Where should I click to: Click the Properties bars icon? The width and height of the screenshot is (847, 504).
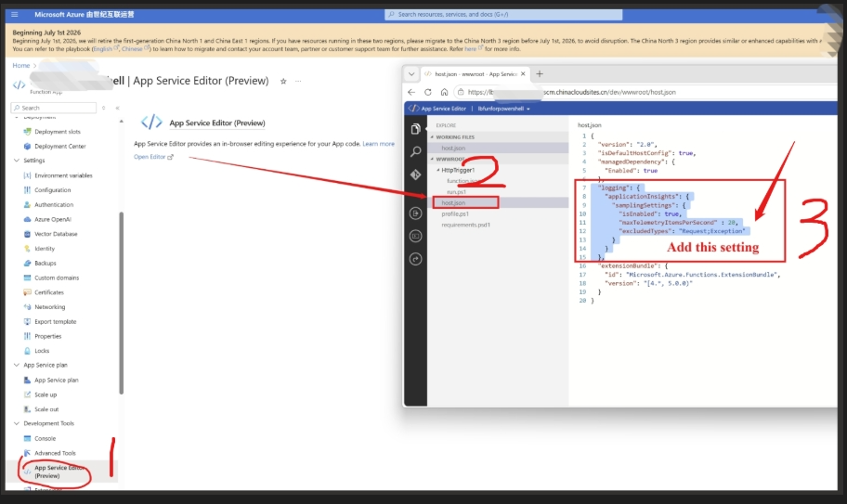tap(27, 336)
